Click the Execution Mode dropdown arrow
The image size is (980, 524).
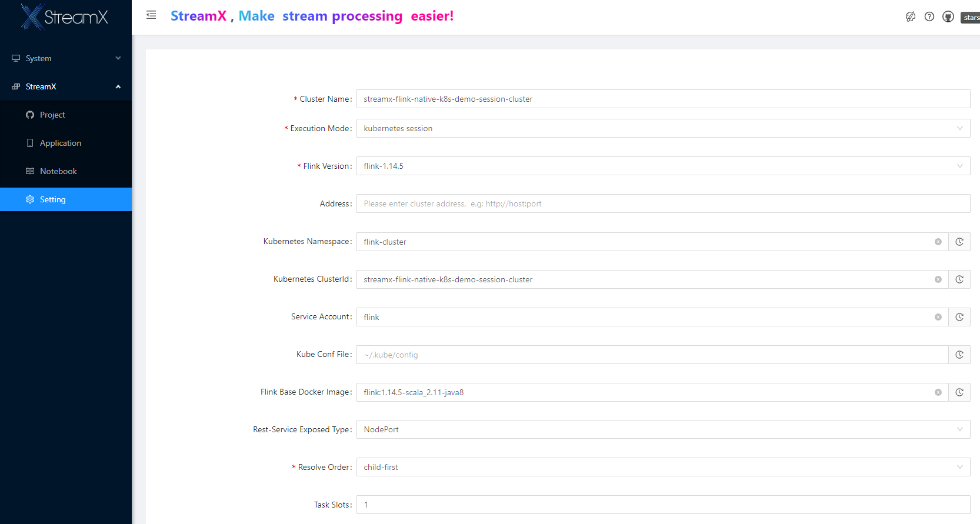[x=960, y=128]
